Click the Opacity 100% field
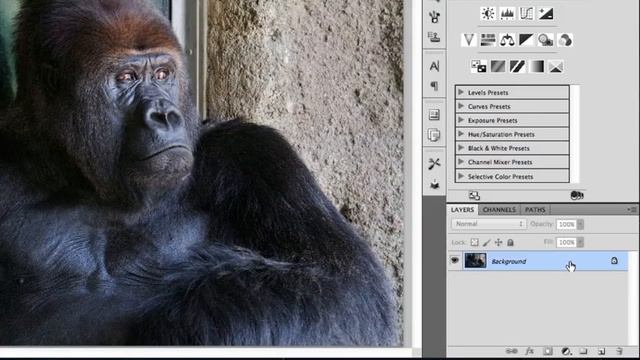The height and width of the screenshot is (360, 640). pyautogui.click(x=567, y=224)
